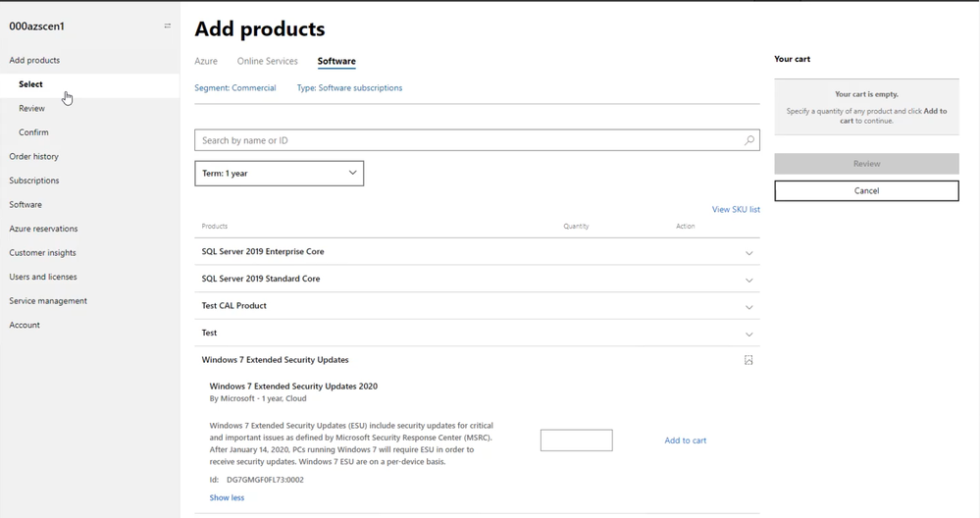Expand SQL Server 2019 Standard Core row

click(748, 280)
